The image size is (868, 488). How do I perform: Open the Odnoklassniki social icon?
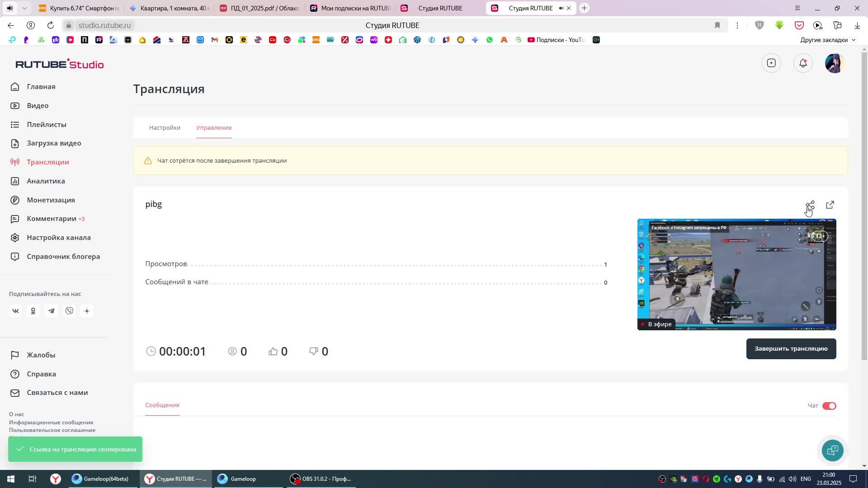point(33,311)
